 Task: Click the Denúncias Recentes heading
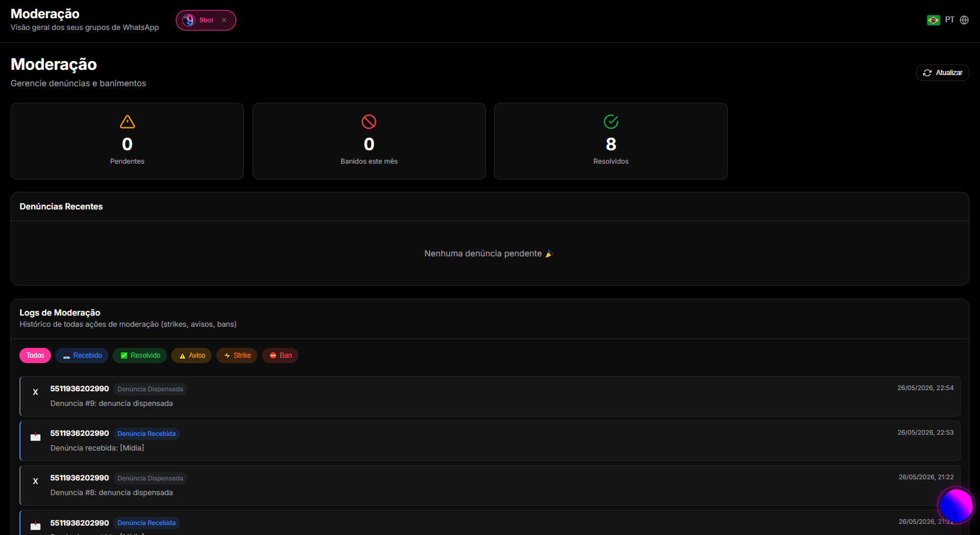(61, 206)
